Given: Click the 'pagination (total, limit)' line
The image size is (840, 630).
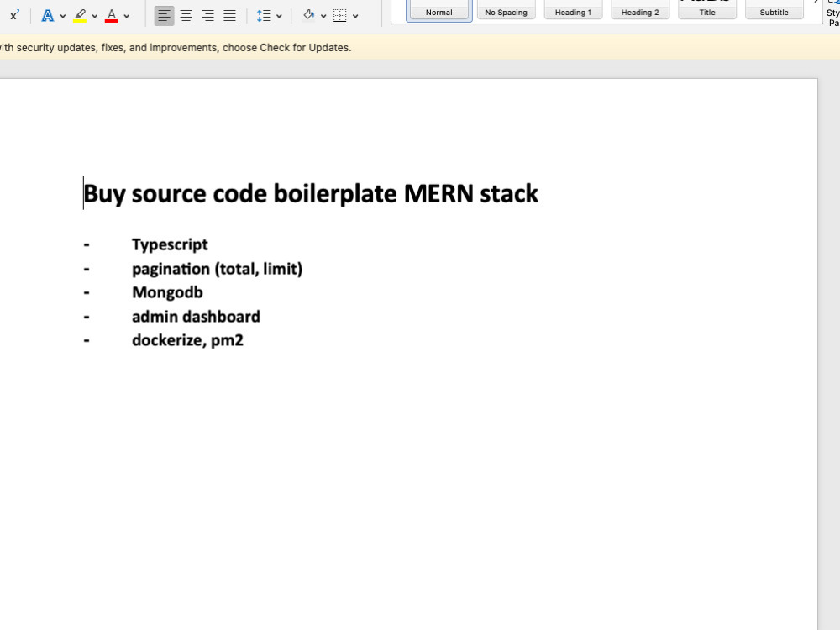Looking at the screenshot, I should pyautogui.click(x=217, y=269).
